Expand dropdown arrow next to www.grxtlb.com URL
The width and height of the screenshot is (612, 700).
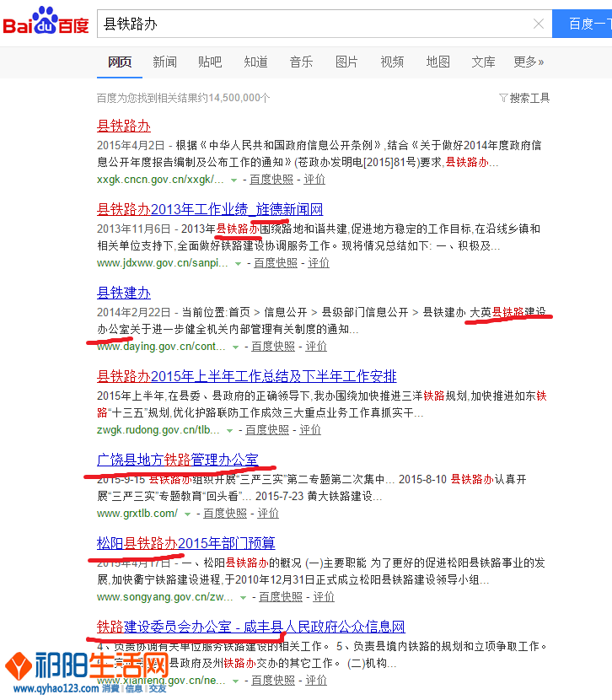pos(188,514)
